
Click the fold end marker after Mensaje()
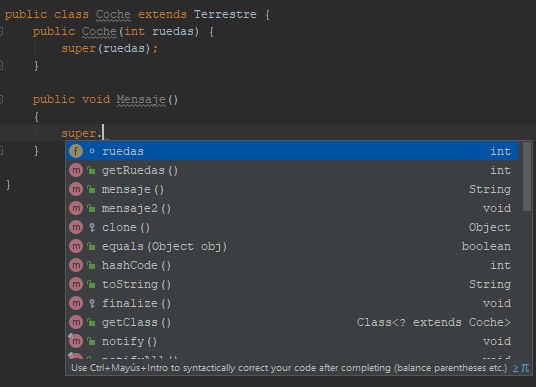coord(1,150)
